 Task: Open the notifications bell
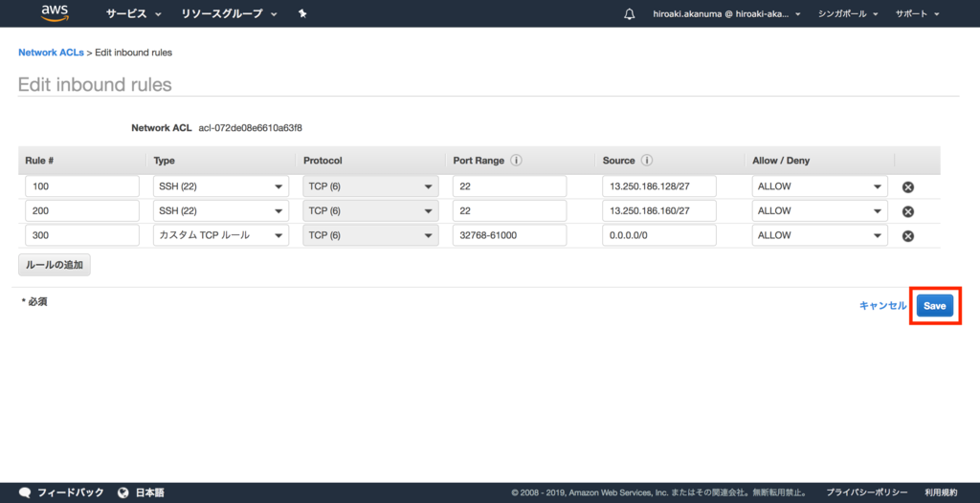(x=630, y=13)
